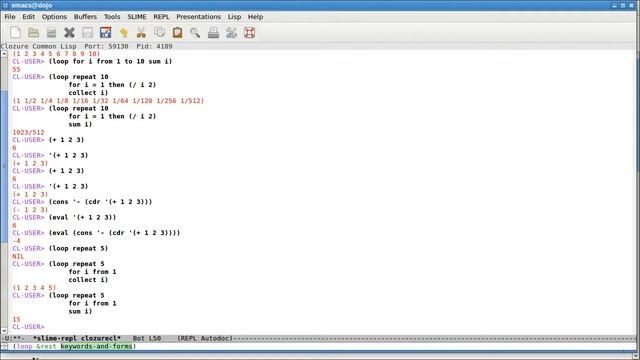The height and width of the screenshot is (360, 640).
Task: Open the Options menu
Action: [54, 17]
